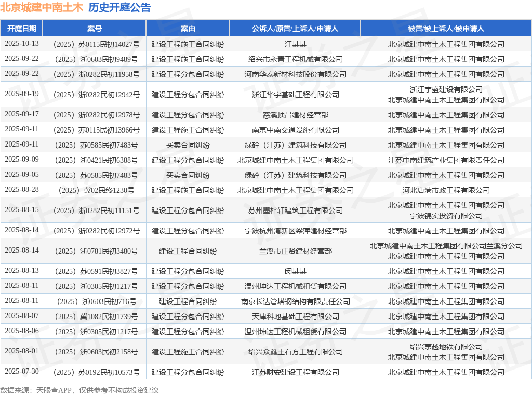532x395 pixels.
Task: Select plaintiff 南京长达管塔钢结构有限责任公司
Action: [x=295, y=301]
